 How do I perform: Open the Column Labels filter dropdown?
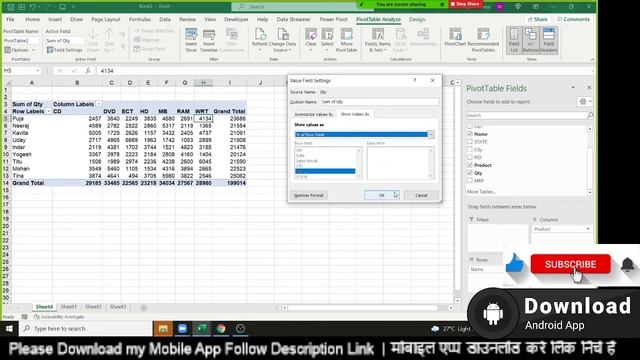tap(99, 104)
